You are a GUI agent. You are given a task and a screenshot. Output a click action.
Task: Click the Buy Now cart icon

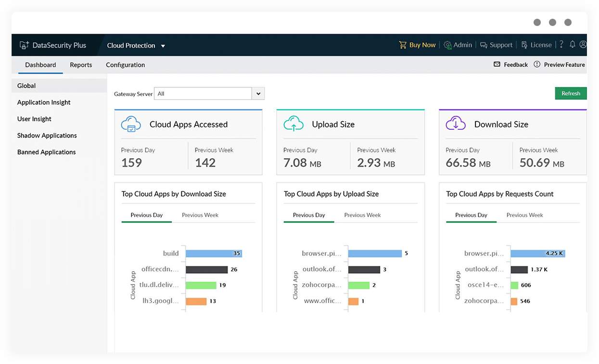[x=403, y=45]
